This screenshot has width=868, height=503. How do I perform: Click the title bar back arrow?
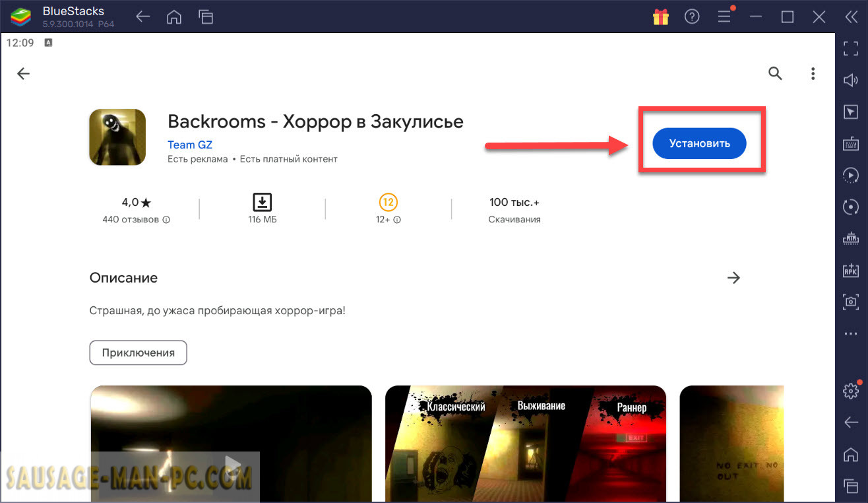pos(143,17)
